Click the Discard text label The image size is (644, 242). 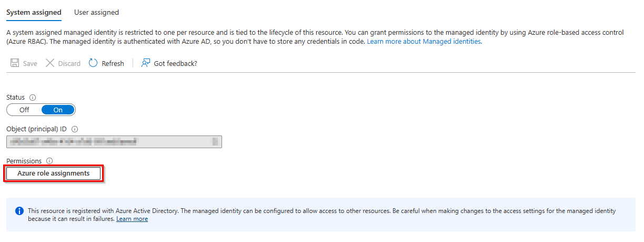click(x=69, y=63)
